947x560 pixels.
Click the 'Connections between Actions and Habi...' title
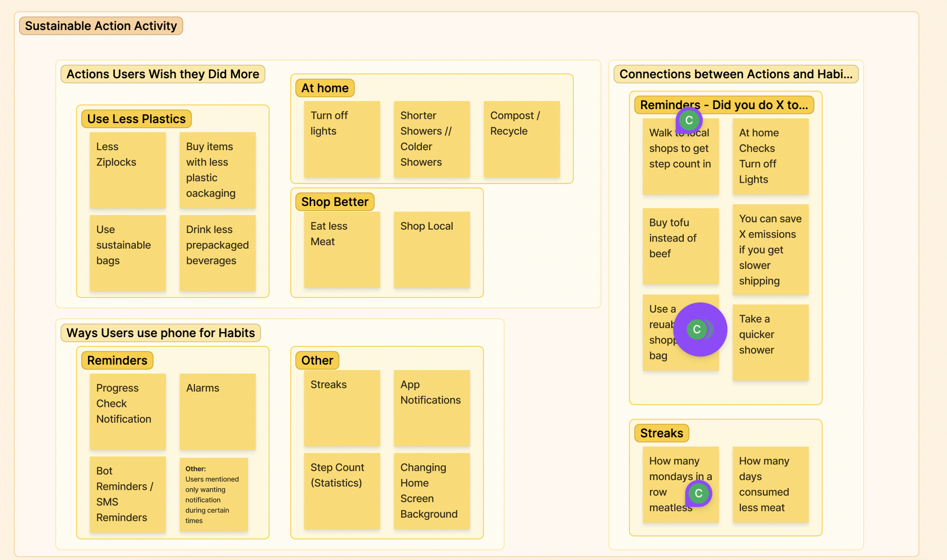[735, 74]
